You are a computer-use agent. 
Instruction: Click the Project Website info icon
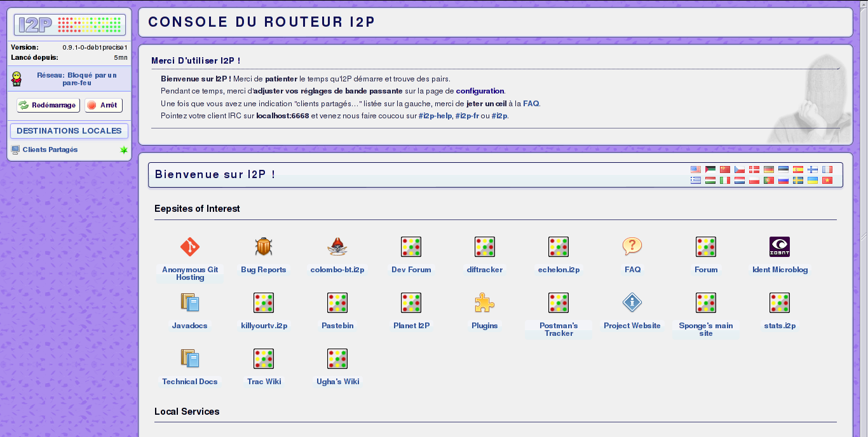click(632, 303)
